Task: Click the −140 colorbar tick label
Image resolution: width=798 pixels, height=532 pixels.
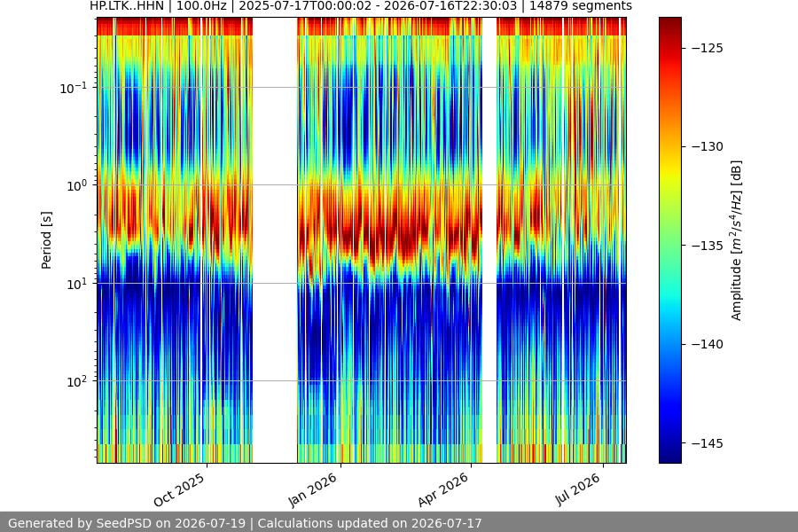Action: pos(708,344)
